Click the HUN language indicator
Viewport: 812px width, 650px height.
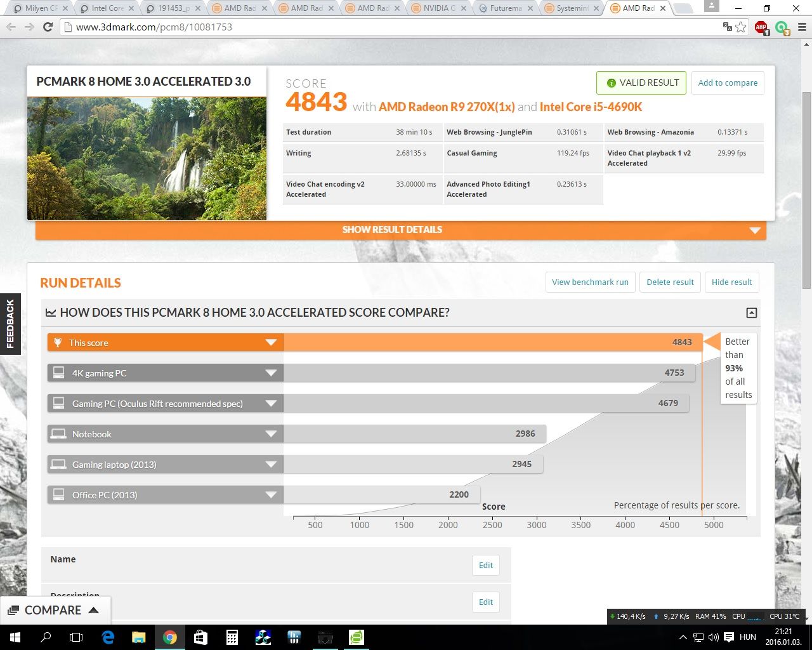click(x=748, y=637)
